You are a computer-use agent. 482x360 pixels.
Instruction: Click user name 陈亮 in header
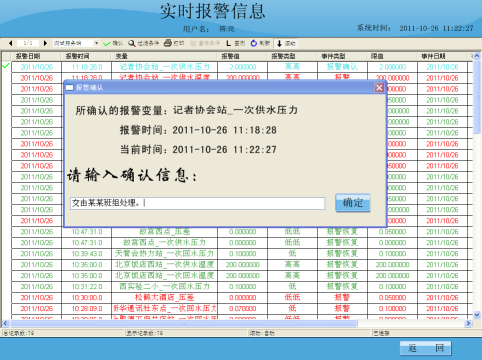pyautogui.click(x=227, y=29)
